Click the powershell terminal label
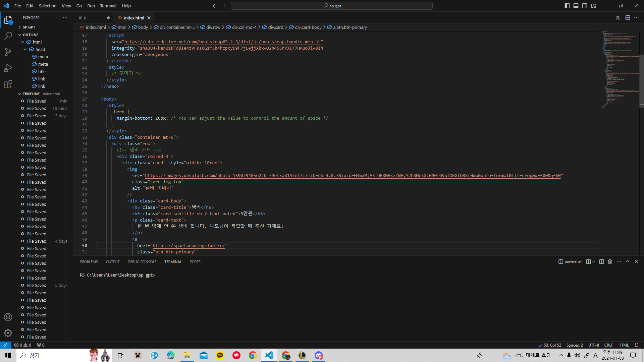 (x=570, y=261)
